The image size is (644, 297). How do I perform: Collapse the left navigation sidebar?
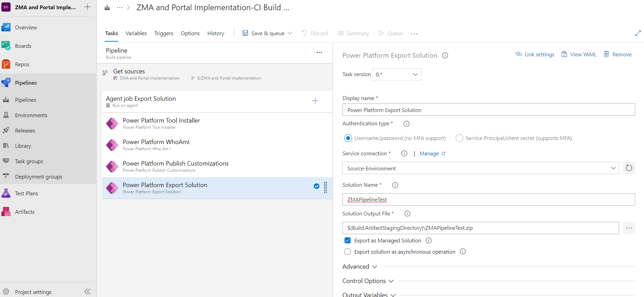(87, 292)
